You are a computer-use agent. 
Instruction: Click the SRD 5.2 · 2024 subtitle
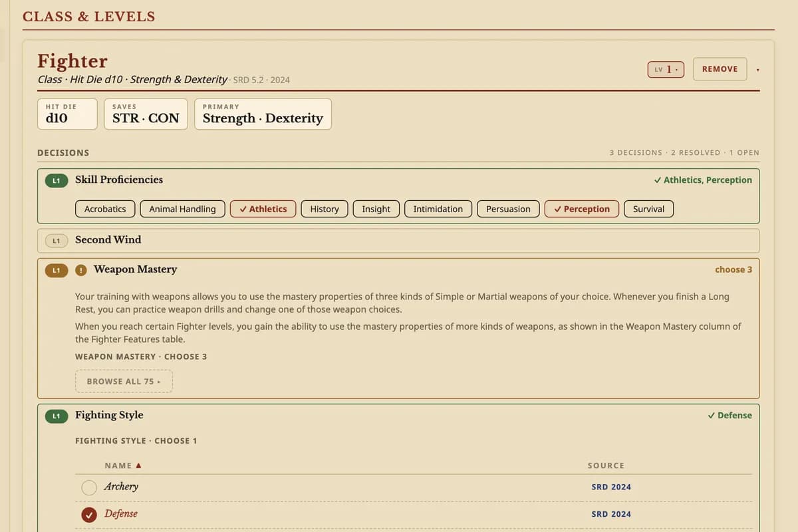tap(261, 80)
